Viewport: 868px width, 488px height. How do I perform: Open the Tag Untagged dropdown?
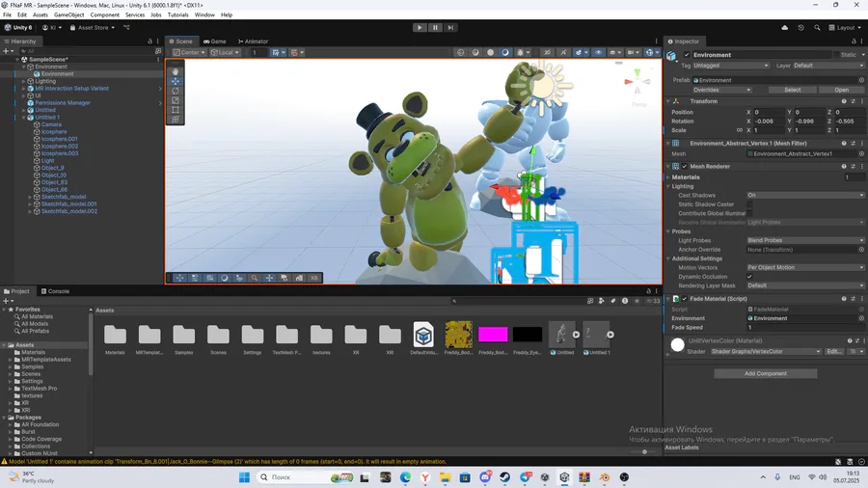[x=731, y=66]
